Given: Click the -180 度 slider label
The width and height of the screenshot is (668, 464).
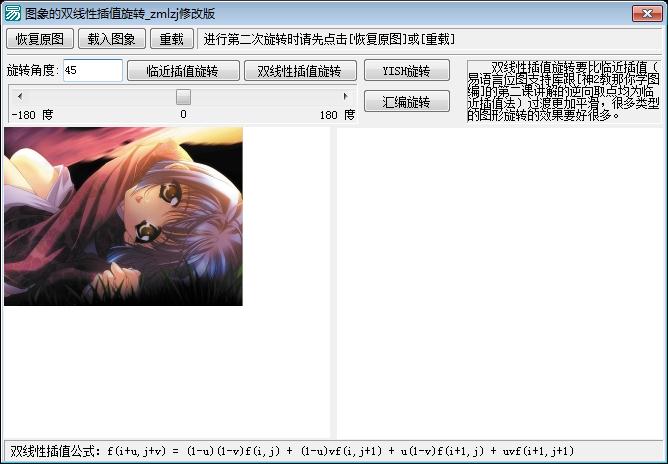Looking at the screenshot, I should (32, 115).
